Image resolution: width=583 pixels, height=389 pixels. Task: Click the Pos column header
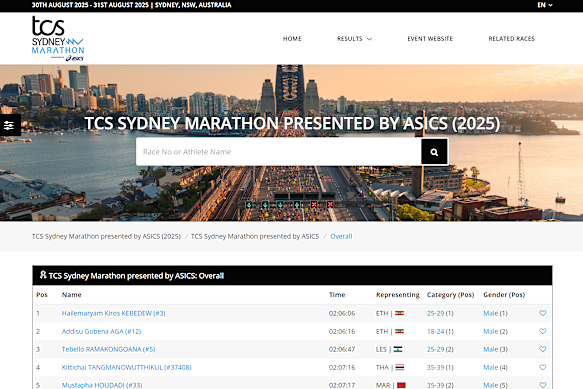pos(42,295)
